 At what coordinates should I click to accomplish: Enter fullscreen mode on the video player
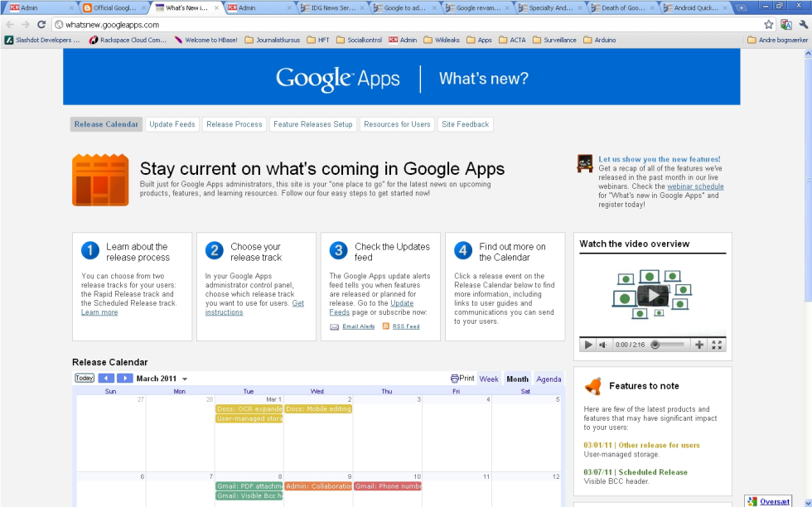click(x=718, y=345)
